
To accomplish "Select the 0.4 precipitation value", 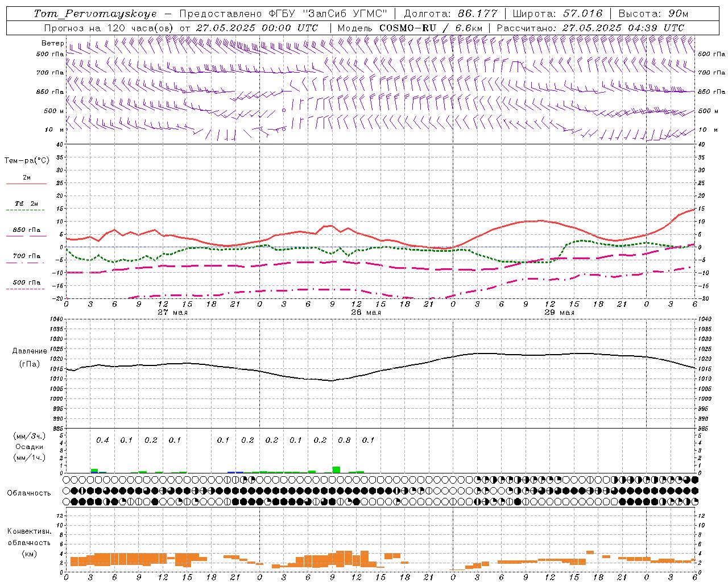I will 102,440.
